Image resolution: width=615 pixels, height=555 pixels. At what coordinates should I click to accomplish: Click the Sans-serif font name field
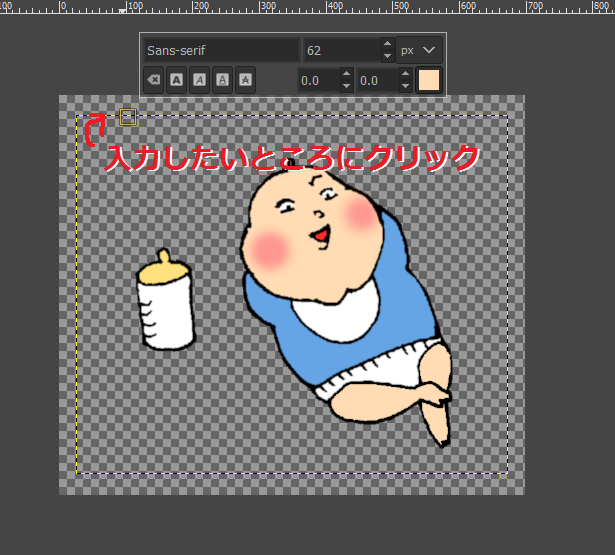point(222,50)
